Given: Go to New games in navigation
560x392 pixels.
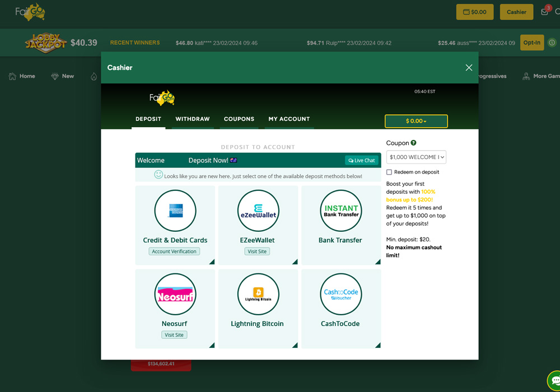Looking at the screenshot, I should pyautogui.click(x=68, y=76).
